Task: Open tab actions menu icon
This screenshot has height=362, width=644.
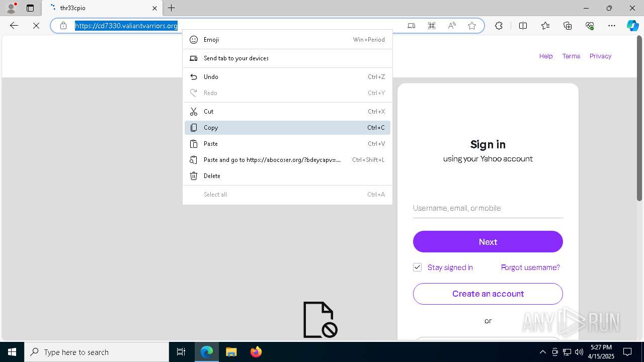Action: pyautogui.click(x=30, y=8)
